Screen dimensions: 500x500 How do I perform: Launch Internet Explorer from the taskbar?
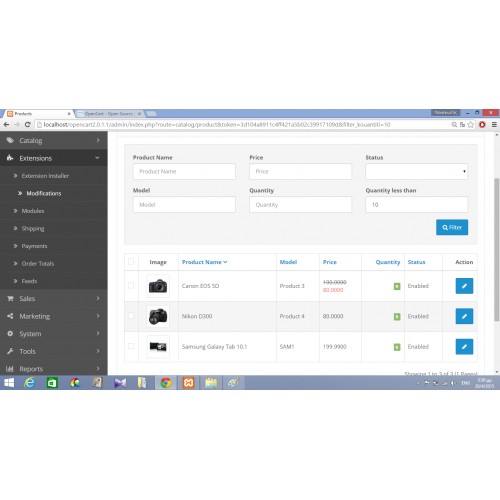pyautogui.click(x=30, y=383)
